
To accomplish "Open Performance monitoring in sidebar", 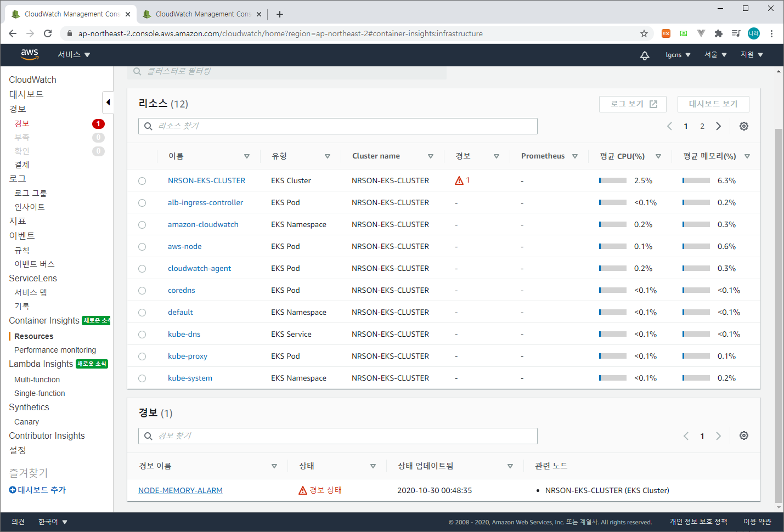I will (55, 350).
